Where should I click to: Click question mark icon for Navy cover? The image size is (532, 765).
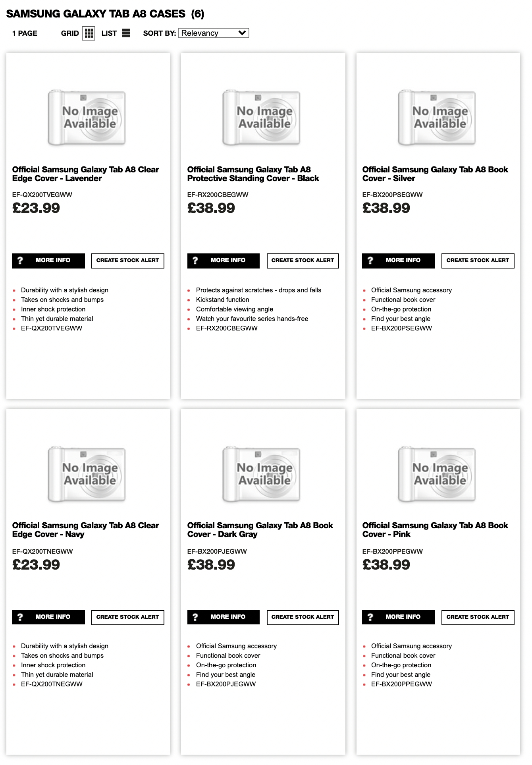coord(20,617)
